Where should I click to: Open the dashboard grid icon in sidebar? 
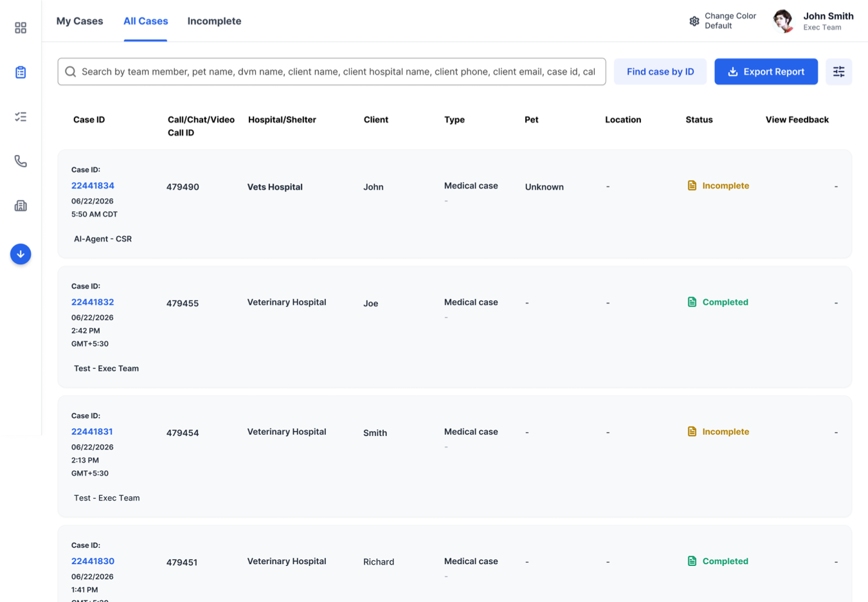click(21, 28)
